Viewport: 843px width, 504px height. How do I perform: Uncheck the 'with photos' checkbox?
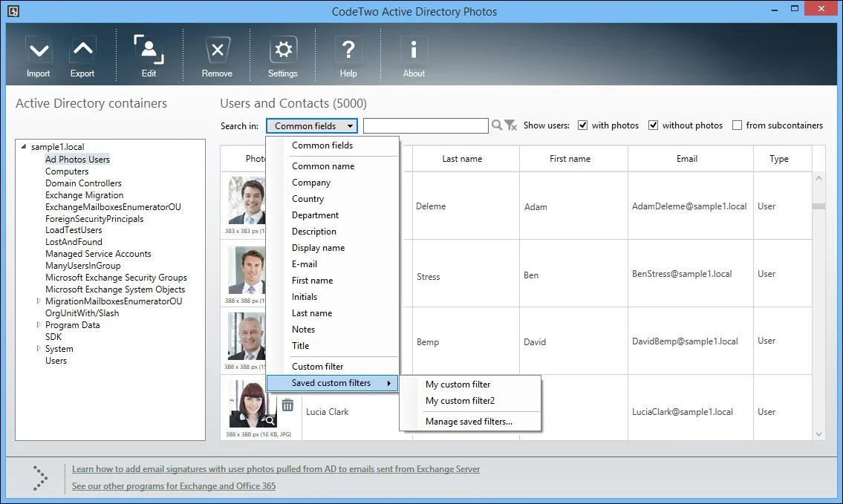584,125
